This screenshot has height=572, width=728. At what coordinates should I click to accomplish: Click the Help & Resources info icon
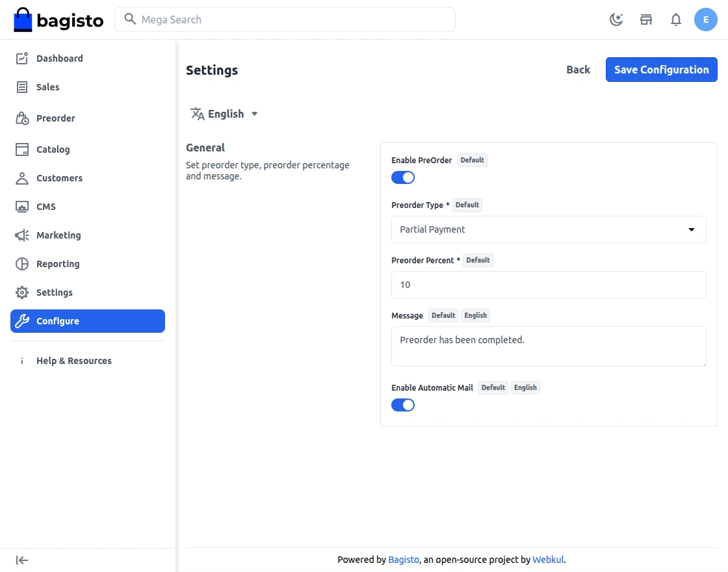22,361
